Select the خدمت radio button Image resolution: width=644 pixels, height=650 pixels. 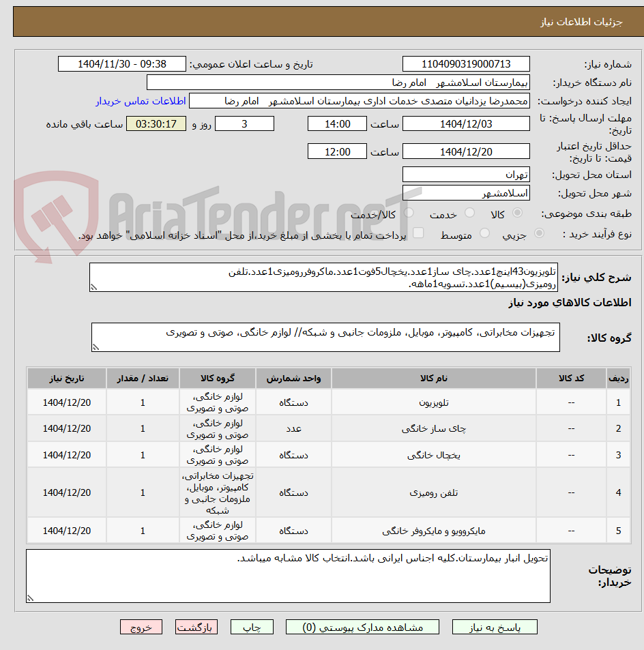click(469, 213)
